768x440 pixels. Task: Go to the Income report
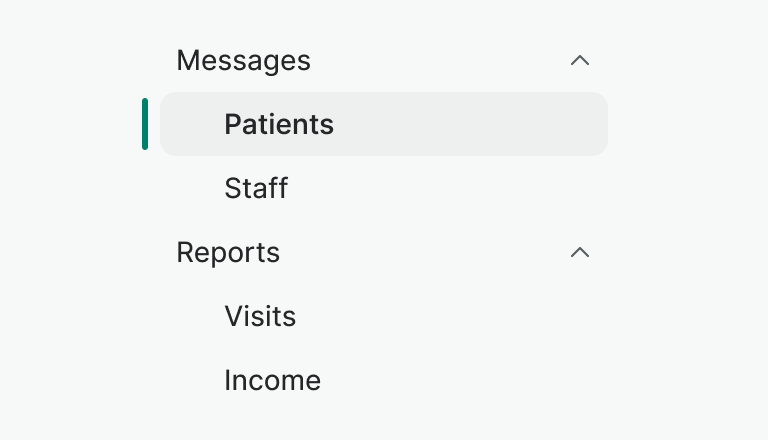[272, 380]
